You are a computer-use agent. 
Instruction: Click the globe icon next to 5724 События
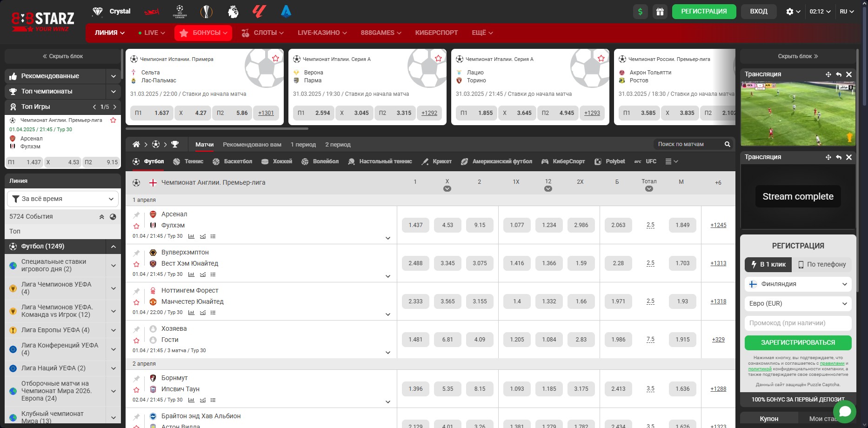[113, 217]
